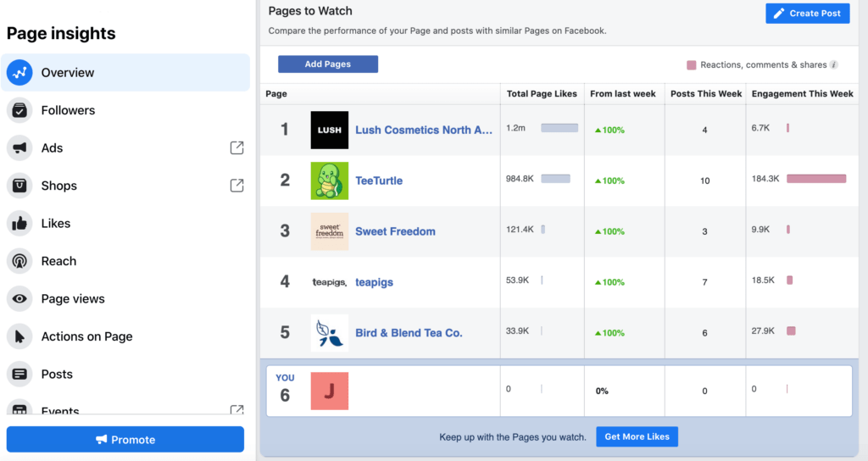This screenshot has height=461, width=868.
Task: Go to Overview menu item
Action: click(125, 73)
